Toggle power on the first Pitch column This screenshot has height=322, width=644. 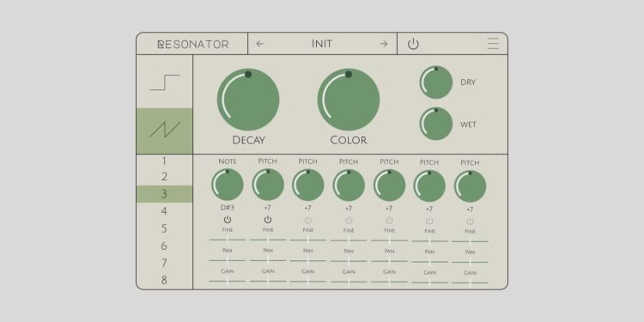pyautogui.click(x=268, y=220)
